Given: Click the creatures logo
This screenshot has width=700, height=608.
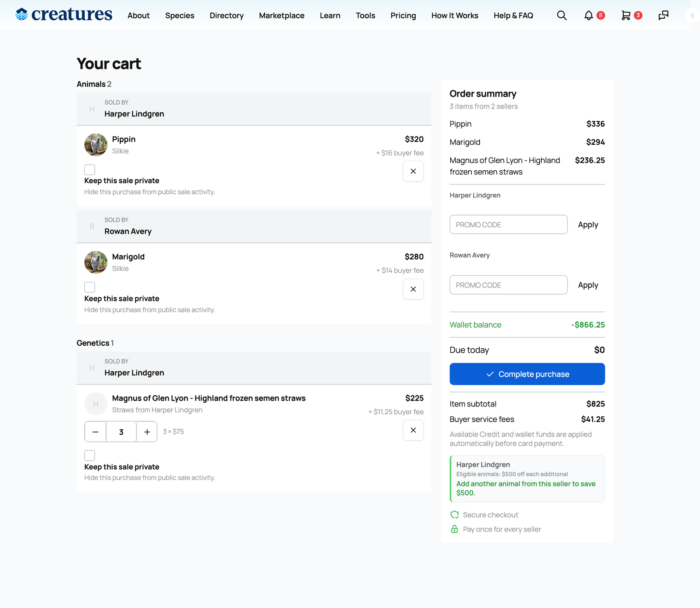Looking at the screenshot, I should 64,15.
